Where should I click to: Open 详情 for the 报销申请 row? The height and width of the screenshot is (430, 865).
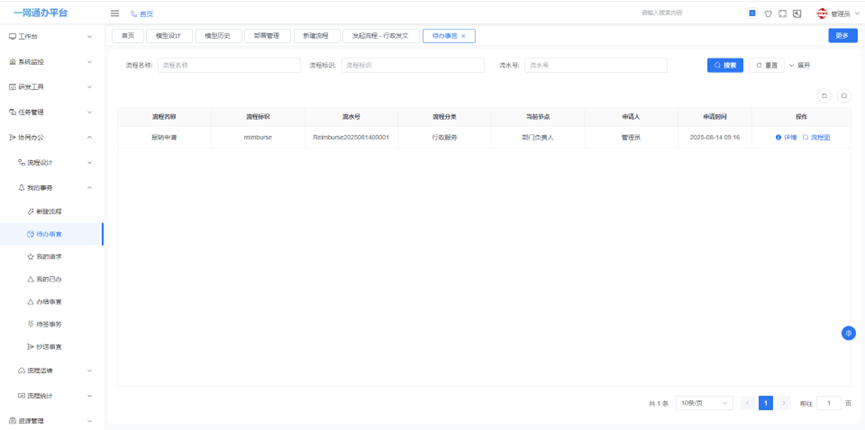[786, 137]
